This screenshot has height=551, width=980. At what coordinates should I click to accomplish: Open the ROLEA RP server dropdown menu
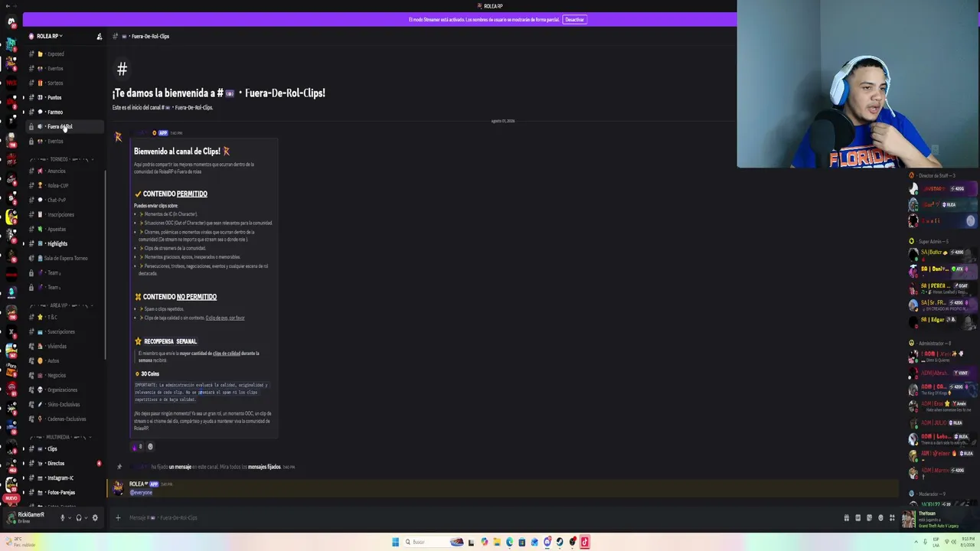pos(49,36)
